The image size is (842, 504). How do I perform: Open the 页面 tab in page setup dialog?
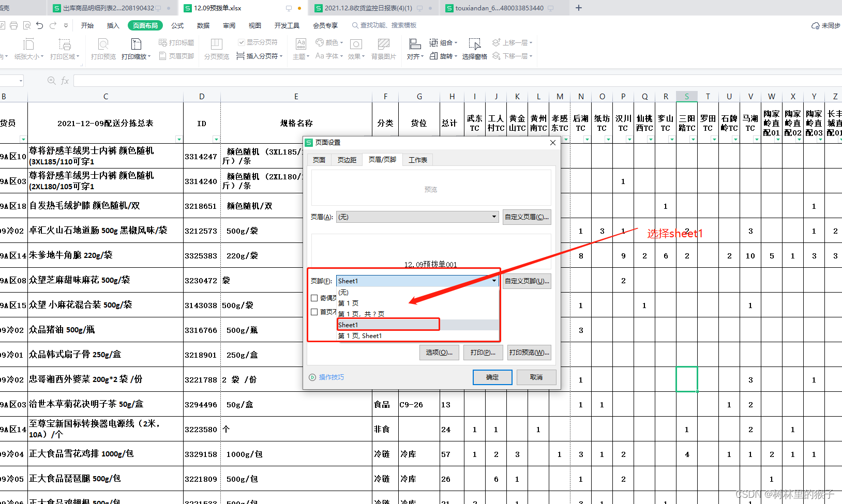[x=319, y=160]
